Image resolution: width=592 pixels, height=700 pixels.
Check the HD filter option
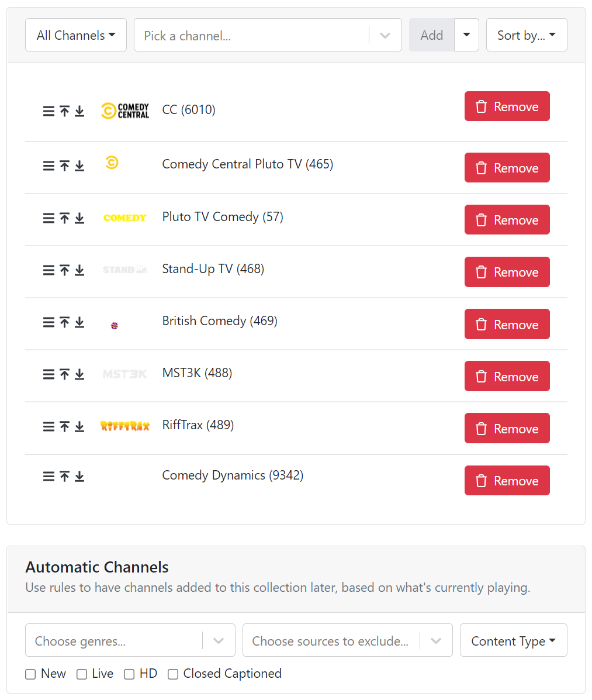(x=129, y=674)
